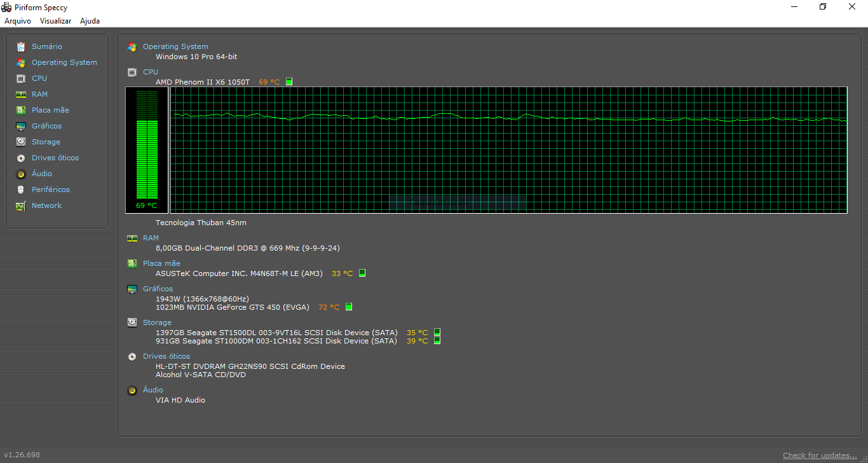Click the speaker icon beside Áudio heading
This screenshot has width=868, height=463.
coord(132,390)
